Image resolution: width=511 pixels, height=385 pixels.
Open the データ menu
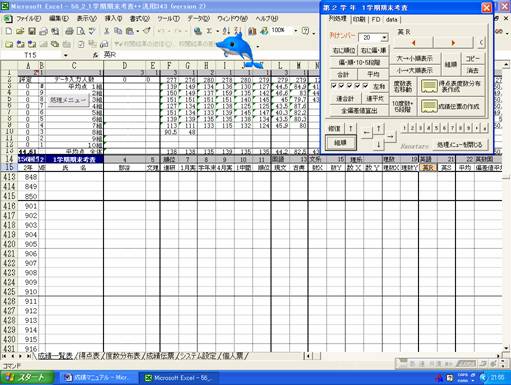(x=198, y=19)
